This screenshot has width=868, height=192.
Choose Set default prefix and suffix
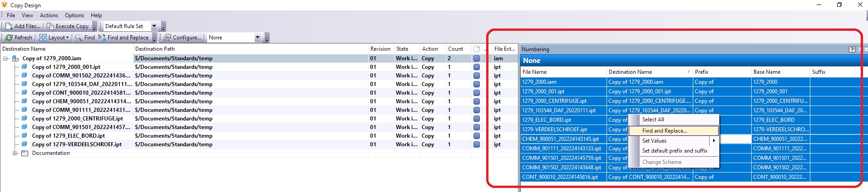pyautogui.click(x=674, y=151)
